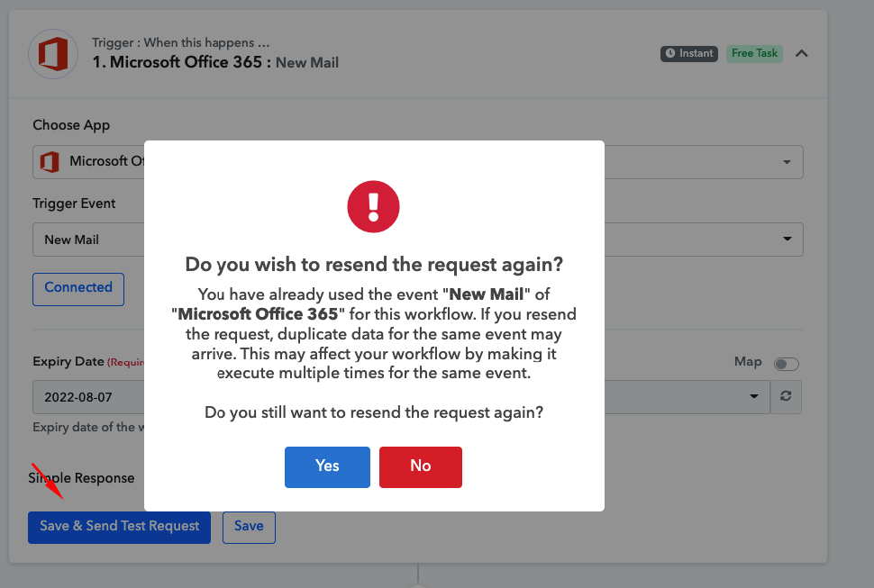Collapse the trigger step with the chevron
Image resolution: width=874 pixels, height=588 pixels.
[802, 53]
